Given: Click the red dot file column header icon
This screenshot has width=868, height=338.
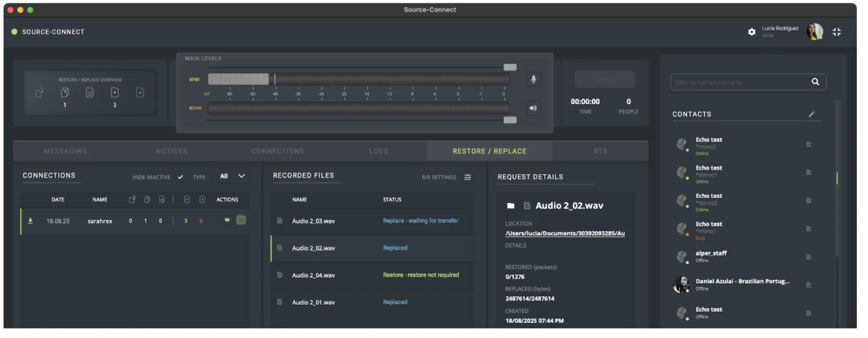Looking at the screenshot, I should (x=202, y=199).
